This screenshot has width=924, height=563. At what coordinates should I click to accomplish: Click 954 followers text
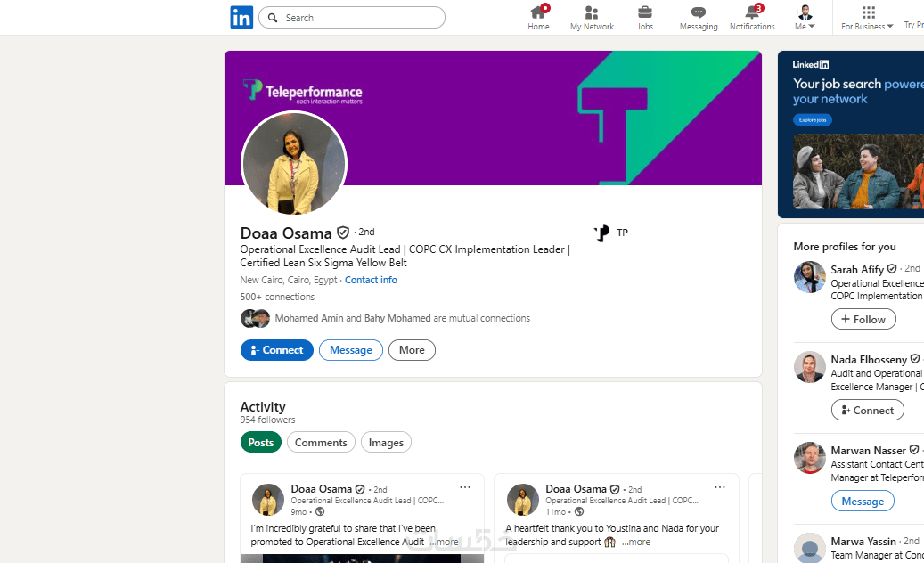tap(267, 420)
